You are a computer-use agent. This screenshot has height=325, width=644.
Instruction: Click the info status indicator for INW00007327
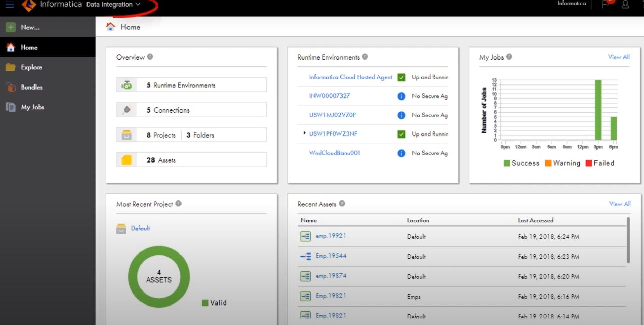pyautogui.click(x=401, y=96)
